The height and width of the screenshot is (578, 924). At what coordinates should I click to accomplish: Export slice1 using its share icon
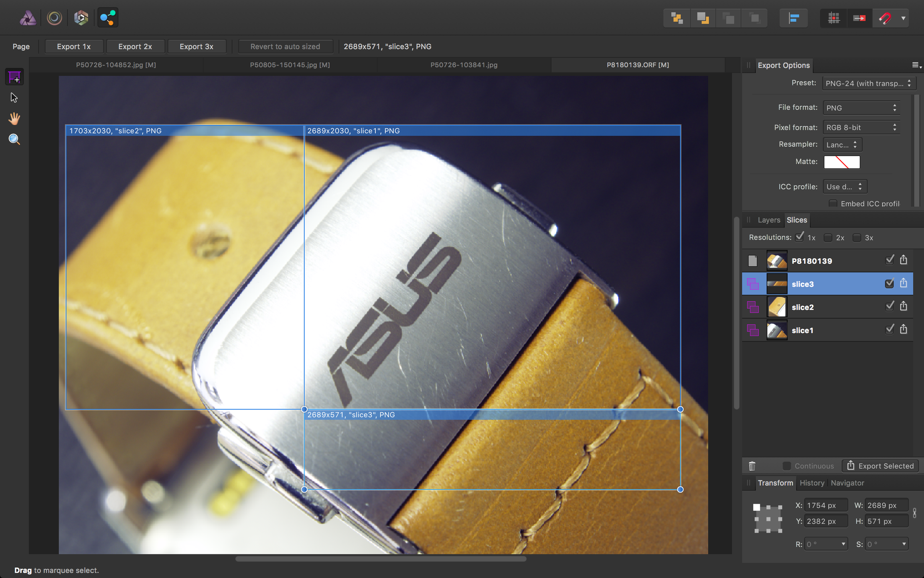(x=904, y=330)
